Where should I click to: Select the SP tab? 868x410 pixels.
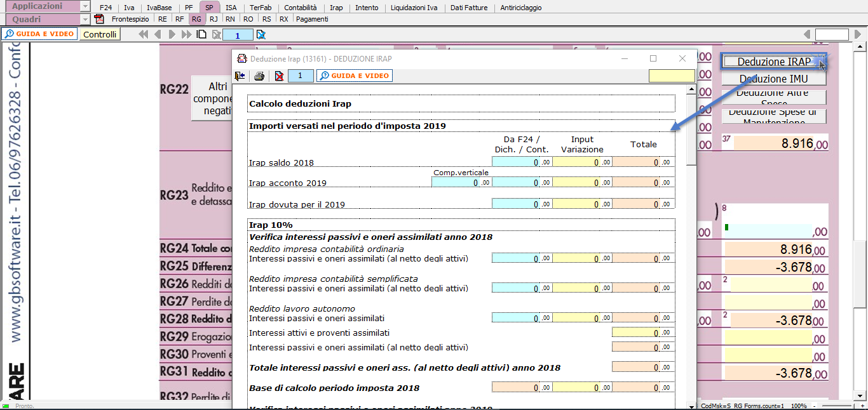pos(209,8)
